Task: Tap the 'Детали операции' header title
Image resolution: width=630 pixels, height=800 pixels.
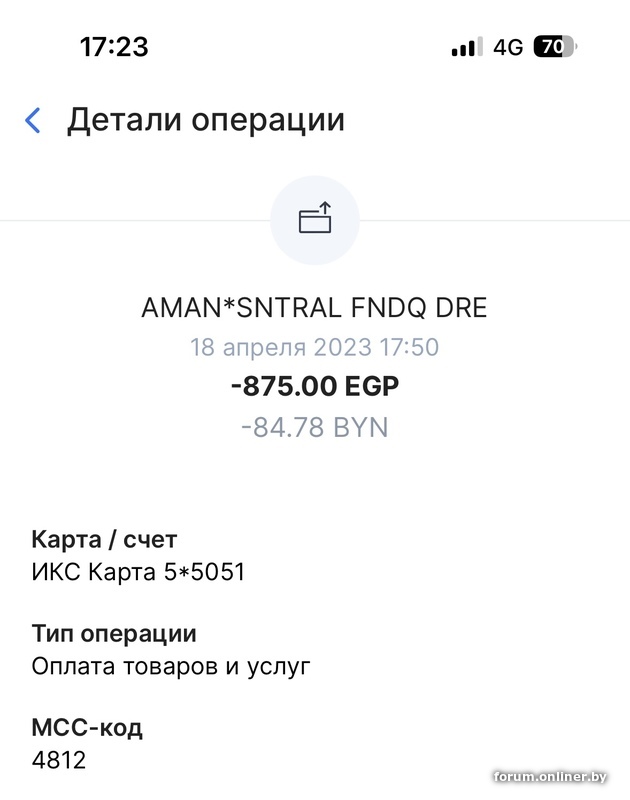Action: pos(205,120)
